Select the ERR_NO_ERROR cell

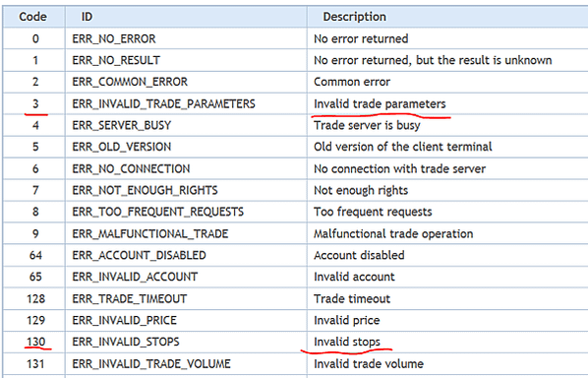[x=114, y=38]
